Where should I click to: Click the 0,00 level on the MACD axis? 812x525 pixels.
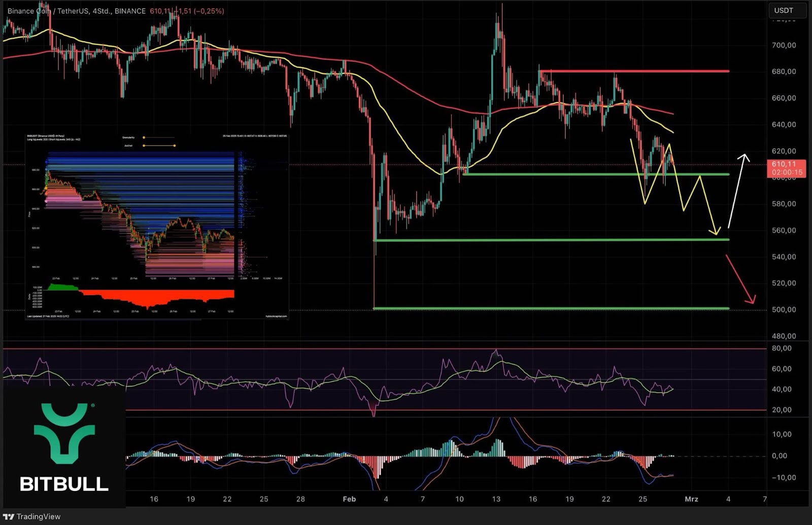[780, 456]
